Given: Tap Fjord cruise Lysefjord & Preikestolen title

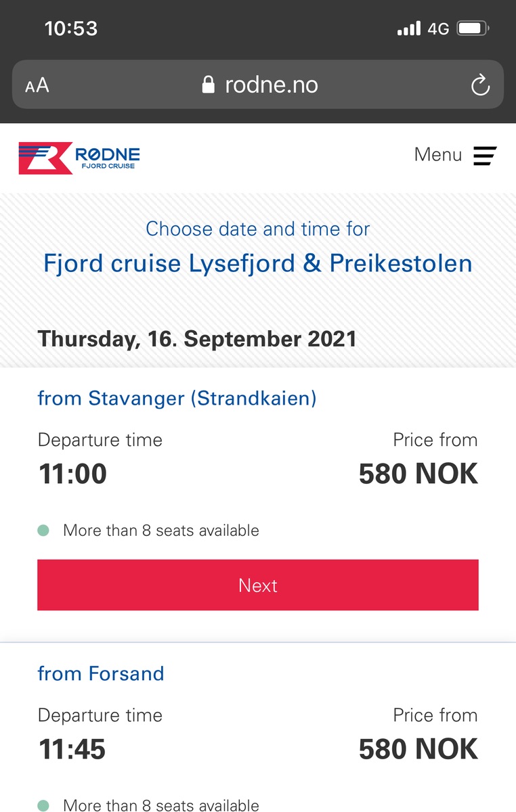Looking at the screenshot, I should click(x=257, y=263).
